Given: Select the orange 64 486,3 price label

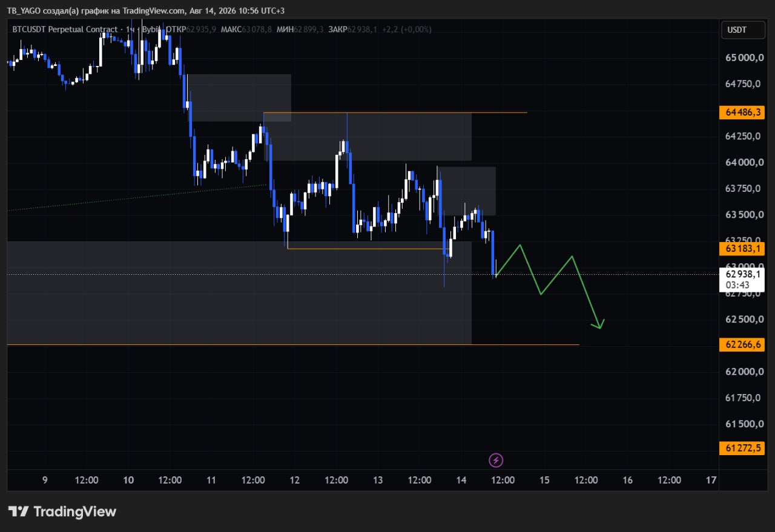Looking at the screenshot, I should click(x=742, y=113).
